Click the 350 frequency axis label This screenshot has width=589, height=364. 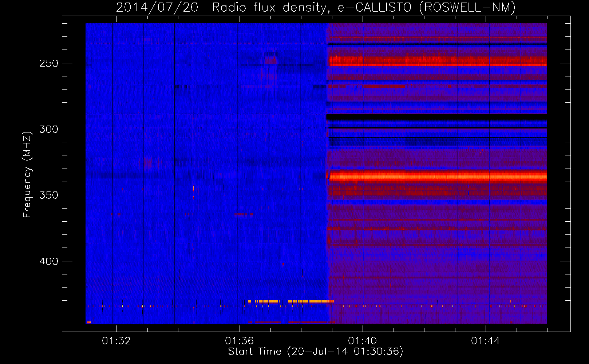[49, 195]
